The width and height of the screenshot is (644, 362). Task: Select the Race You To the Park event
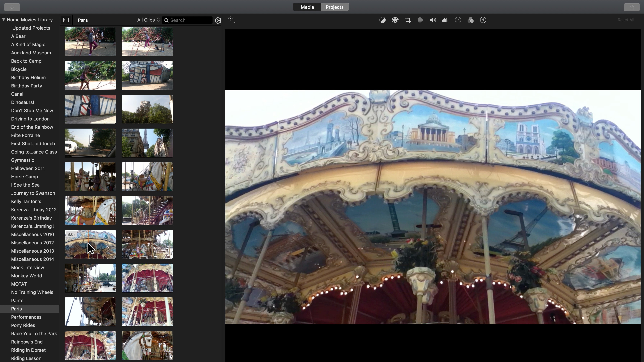click(x=34, y=333)
